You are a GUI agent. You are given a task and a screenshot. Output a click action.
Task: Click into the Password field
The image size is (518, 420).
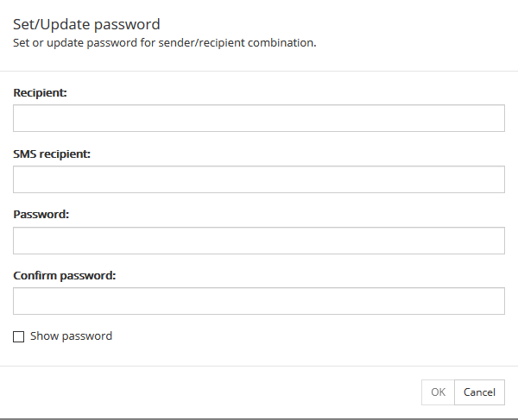pos(259,241)
